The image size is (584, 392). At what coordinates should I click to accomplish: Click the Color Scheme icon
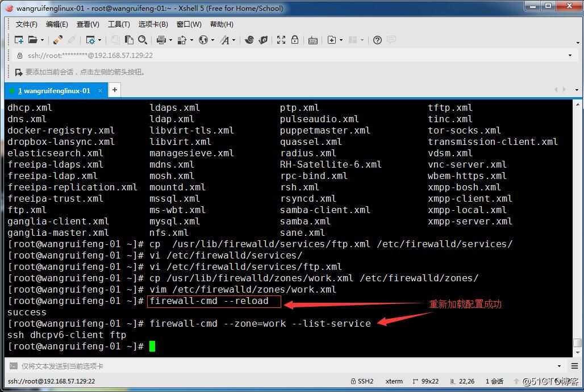point(182,40)
